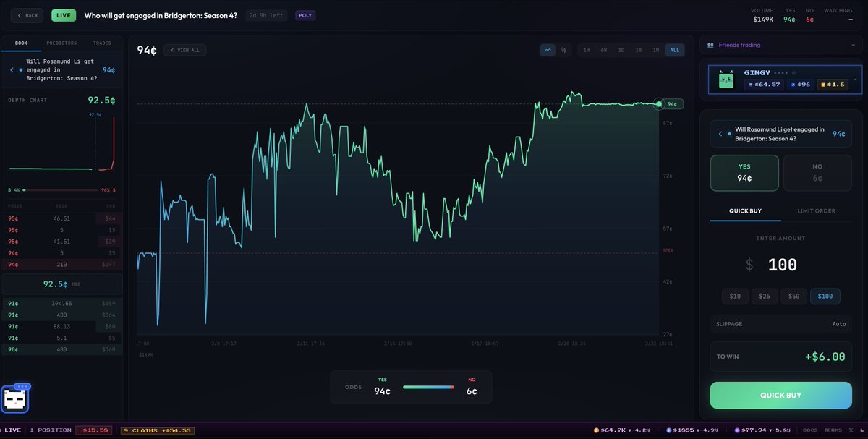Screen dimensions: 868x439
Task: Click the back chevron in left market card
Action: click(12, 70)
